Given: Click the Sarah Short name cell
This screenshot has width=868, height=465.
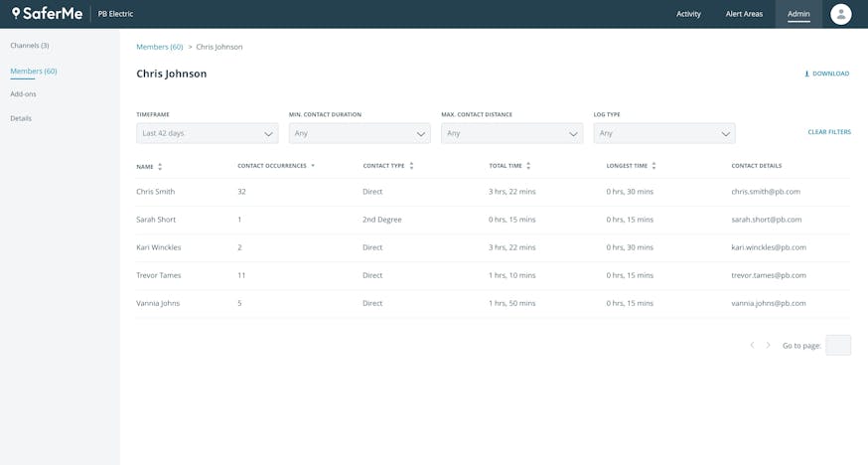Looking at the screenshot, I should [156, 220].
